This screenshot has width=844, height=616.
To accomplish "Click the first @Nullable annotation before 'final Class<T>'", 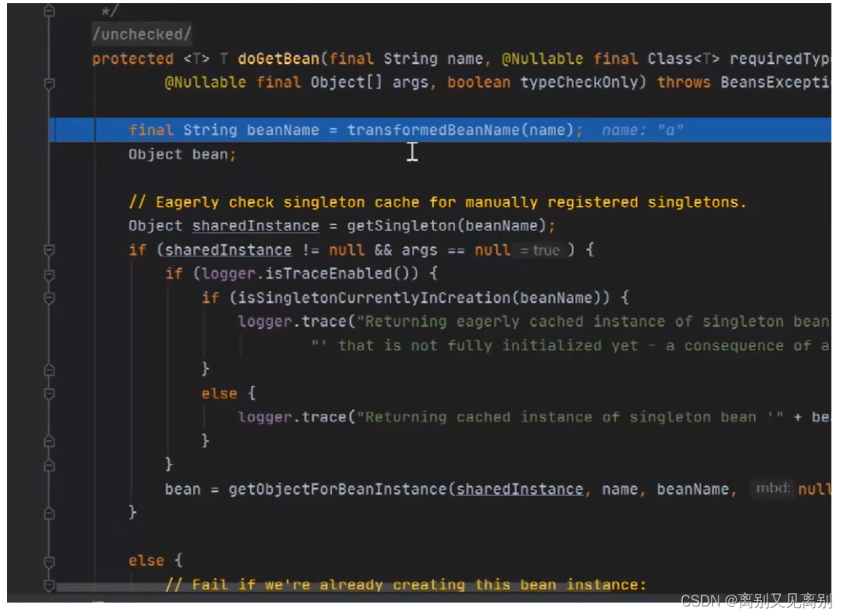I will (542, 58).
